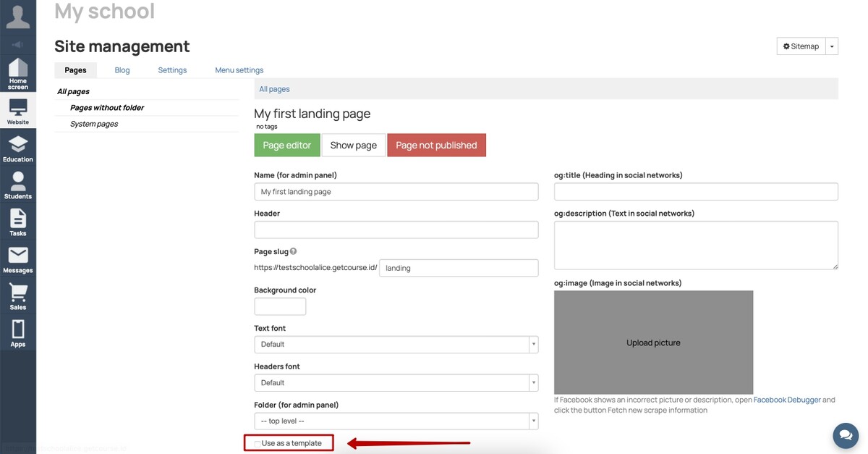The width and height of the screenshot is (868, 454).
Task: Click the chat support bubble icon
Action: [844, 436]
